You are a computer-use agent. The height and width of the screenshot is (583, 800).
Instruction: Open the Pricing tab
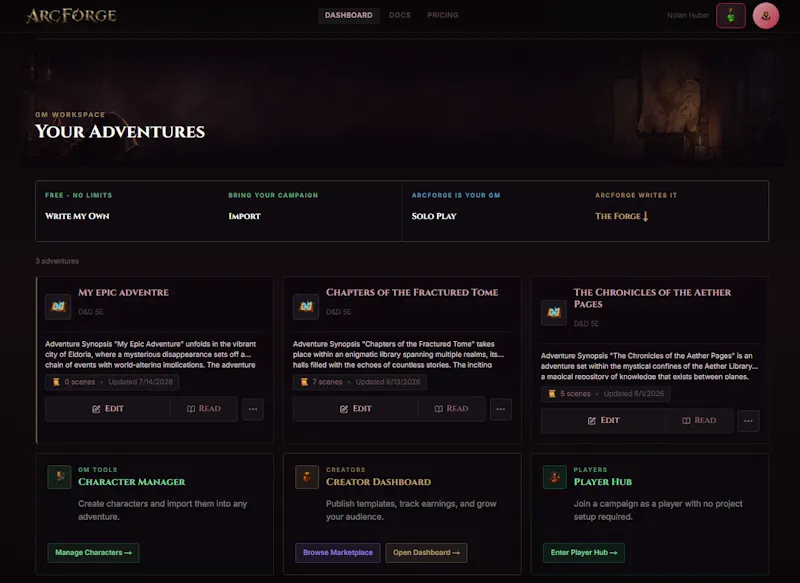(x=443, y=15)
